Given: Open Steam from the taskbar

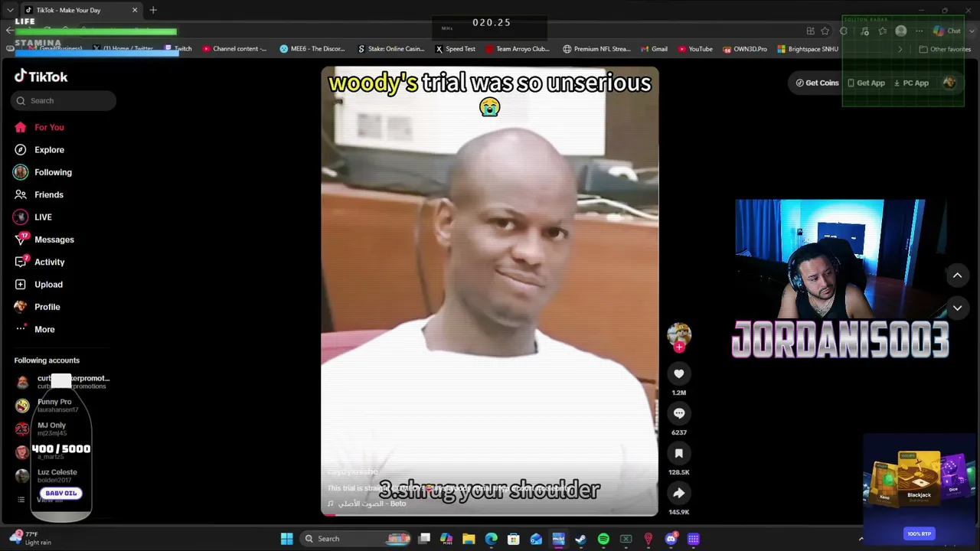Looking at the screenshot, I should click(581, 539).
